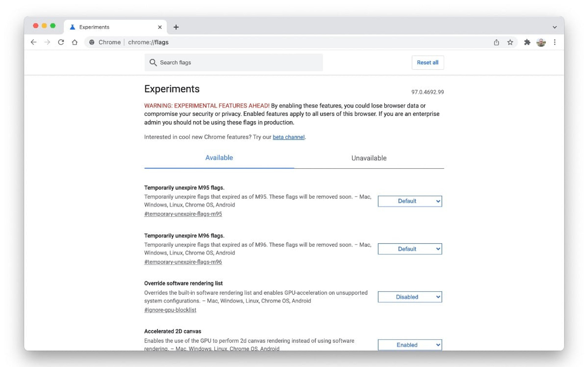Image resolution: width=588 pixels, height=367 pixels.
Task: Close window with red traffic light
Action: (x=36, y=26)
